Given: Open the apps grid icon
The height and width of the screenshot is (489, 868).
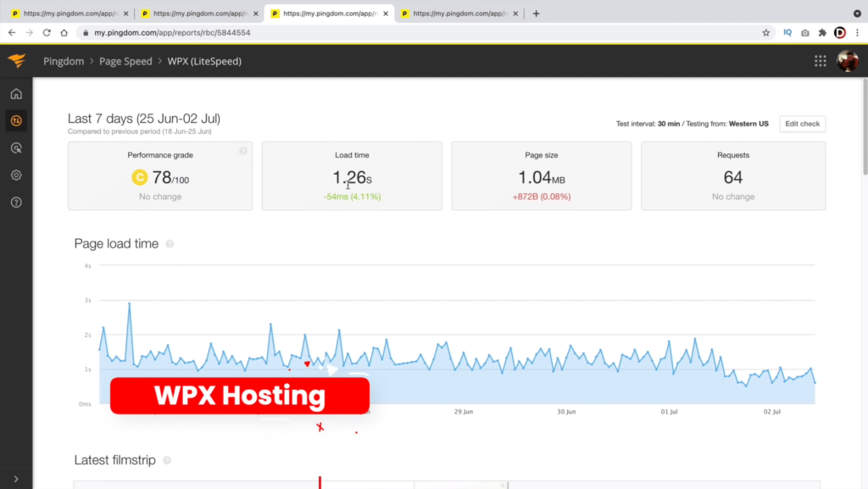Looking at the screenshot, I should tap(821, 61).
